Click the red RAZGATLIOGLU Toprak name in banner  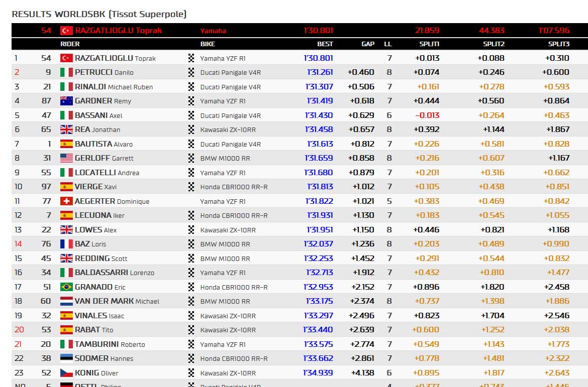click(x=119, y=30)
